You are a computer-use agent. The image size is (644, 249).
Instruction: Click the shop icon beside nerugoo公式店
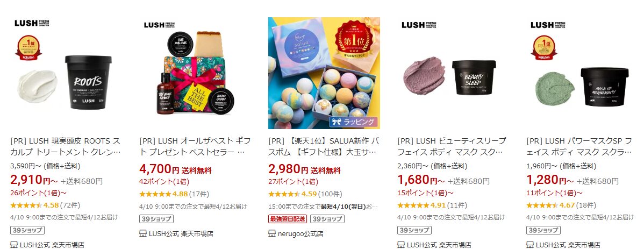tap(271, 233)
